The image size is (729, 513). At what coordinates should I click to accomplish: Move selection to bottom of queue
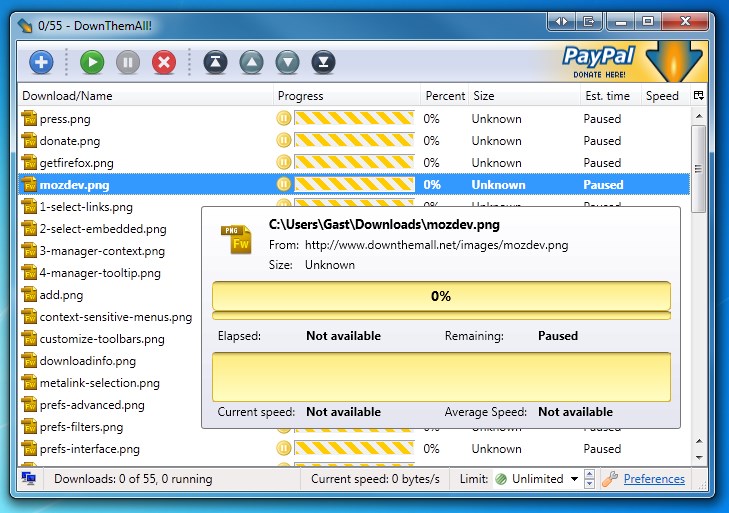(x=324, y=62)
